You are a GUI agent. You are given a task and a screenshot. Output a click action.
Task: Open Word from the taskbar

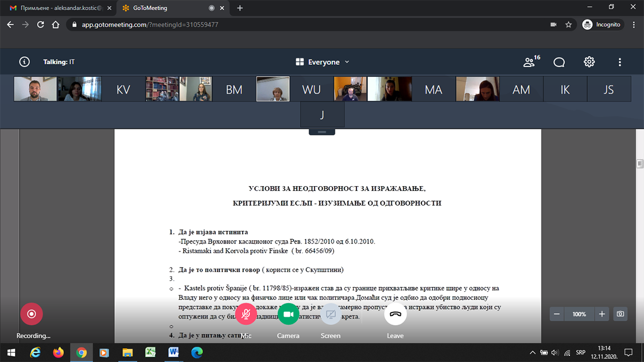[x=174, y=352]
